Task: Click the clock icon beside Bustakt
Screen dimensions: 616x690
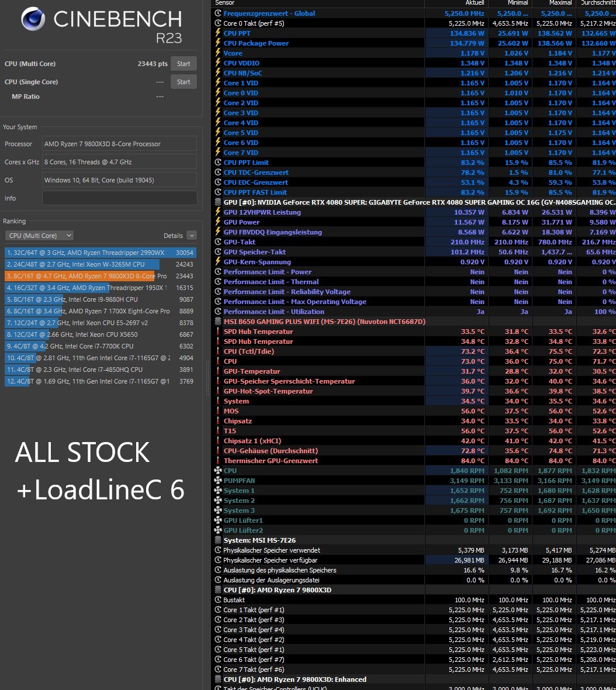Action: coord(218,600)
